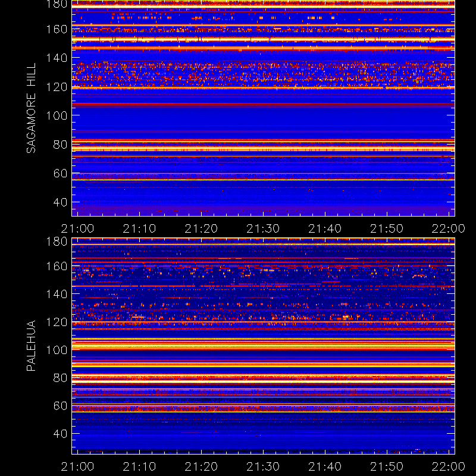Viewport: 476px width, 476px height.
Task: Click inside the Palehua spectrogram plot
Action: coord(263,346)
